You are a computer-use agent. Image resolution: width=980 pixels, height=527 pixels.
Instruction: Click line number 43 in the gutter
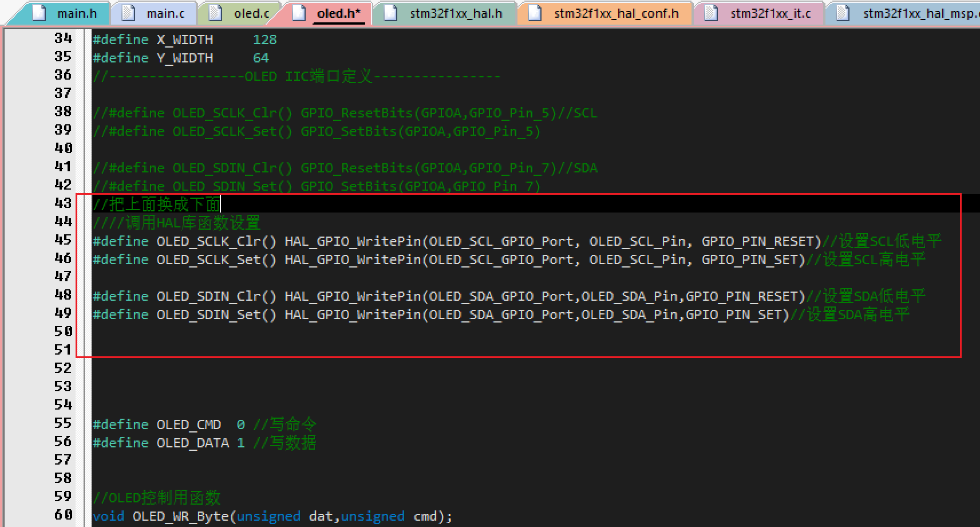tap(63, 203)
